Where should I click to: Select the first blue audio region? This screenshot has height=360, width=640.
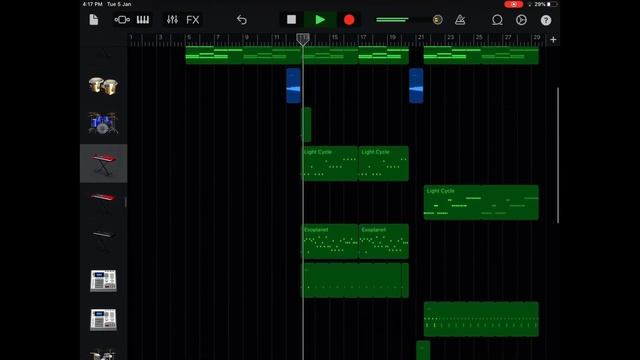293,86
